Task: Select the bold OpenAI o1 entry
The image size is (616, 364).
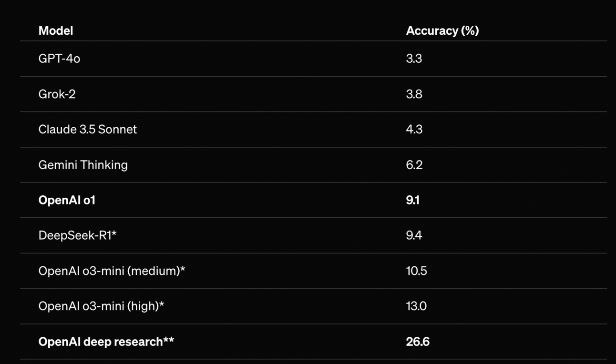Action: click(x=67, y=200)
